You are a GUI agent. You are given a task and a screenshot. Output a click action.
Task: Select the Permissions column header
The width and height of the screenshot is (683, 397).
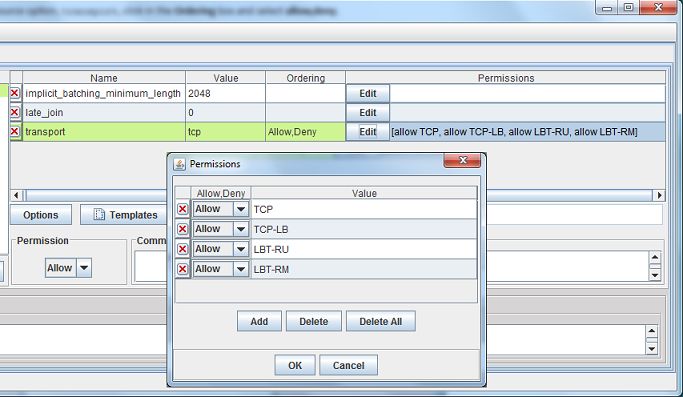tap(506, 78)
